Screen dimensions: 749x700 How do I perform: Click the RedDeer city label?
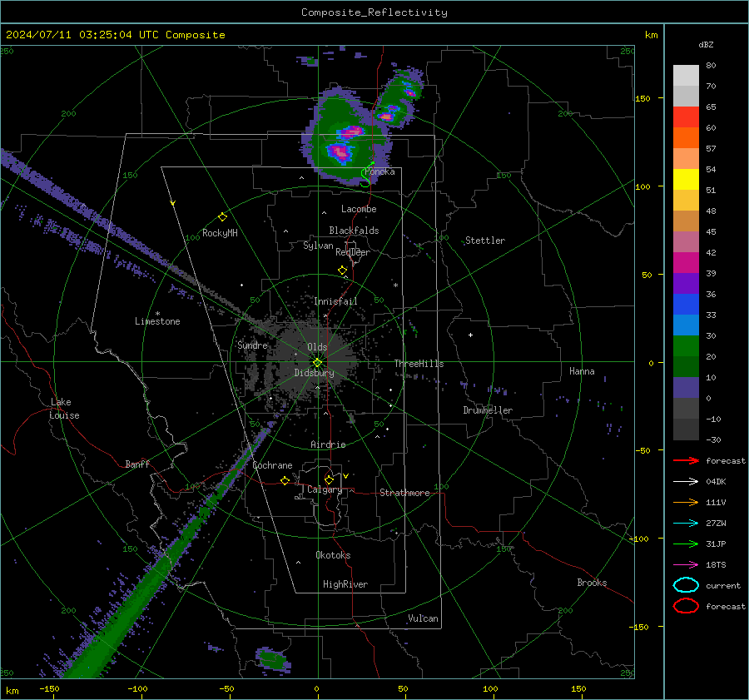click(353, 252)
